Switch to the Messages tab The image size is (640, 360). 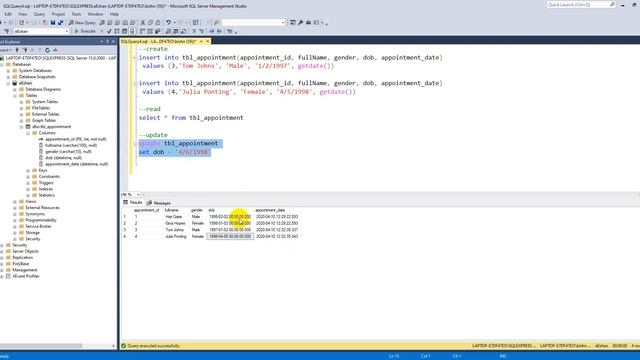click(x=159, y=203)
